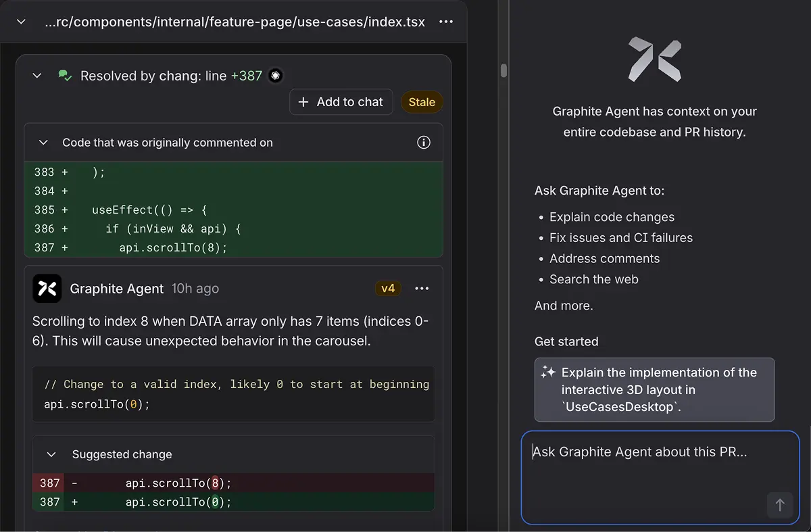The width and height of the screenshot is (811, 532).
Task: Click the v4 version badge
Action: [388, 289]
